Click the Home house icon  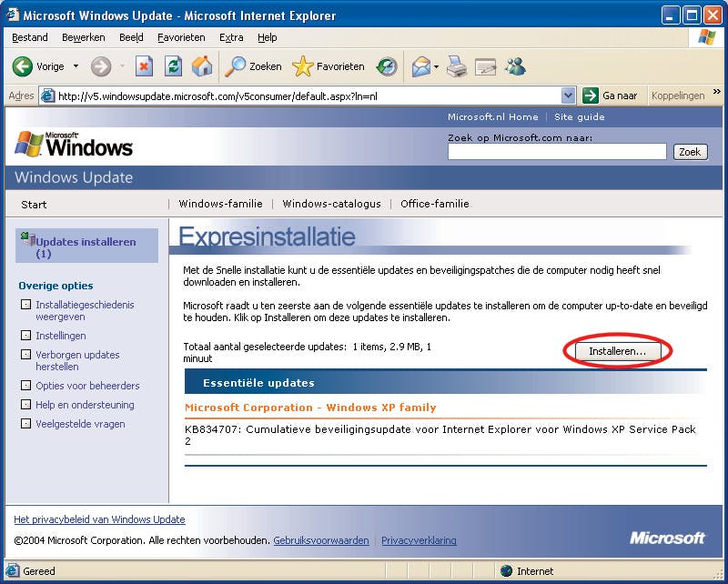(x=202, y=66)
